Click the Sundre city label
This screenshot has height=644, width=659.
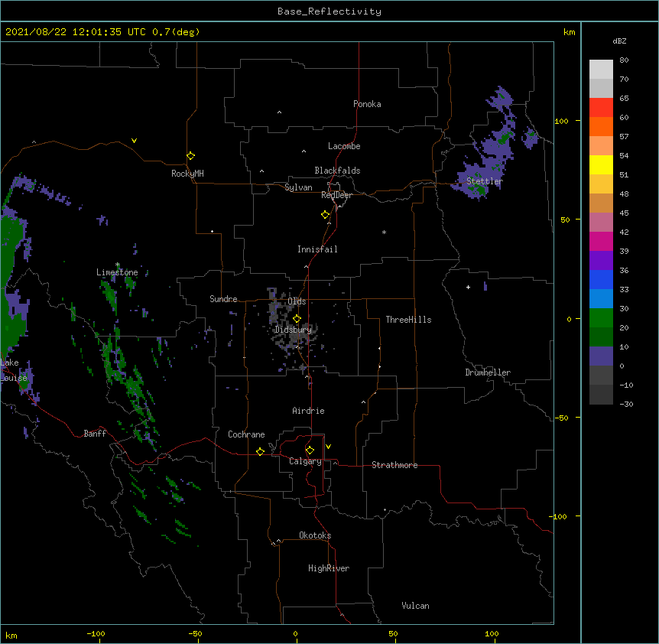tap(223, 299)
